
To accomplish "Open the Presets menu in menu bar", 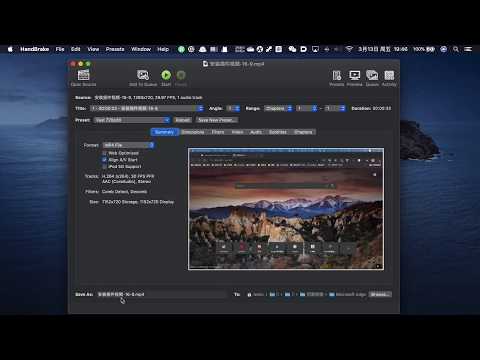I will (115, 49).
